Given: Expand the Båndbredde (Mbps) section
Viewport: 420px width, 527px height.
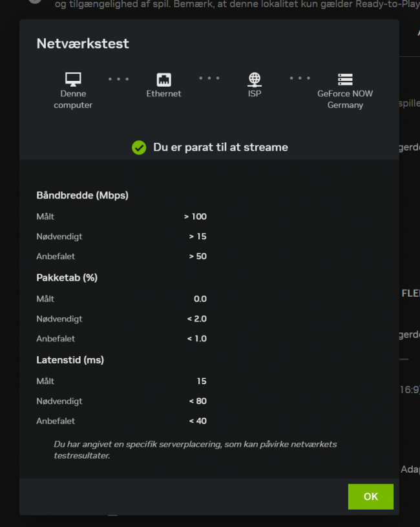Looking at the screenshot, I should pos(83,195).
